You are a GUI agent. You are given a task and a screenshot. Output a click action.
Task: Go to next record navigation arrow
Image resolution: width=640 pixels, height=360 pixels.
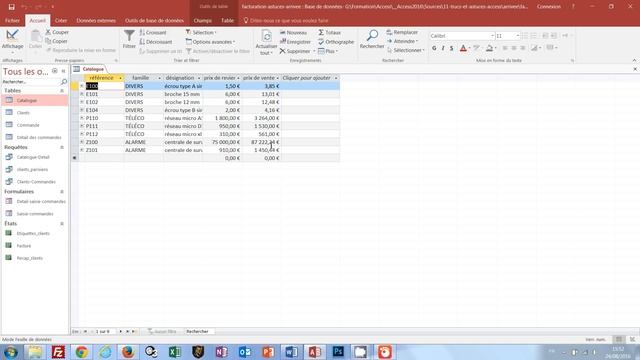(120, 331)
